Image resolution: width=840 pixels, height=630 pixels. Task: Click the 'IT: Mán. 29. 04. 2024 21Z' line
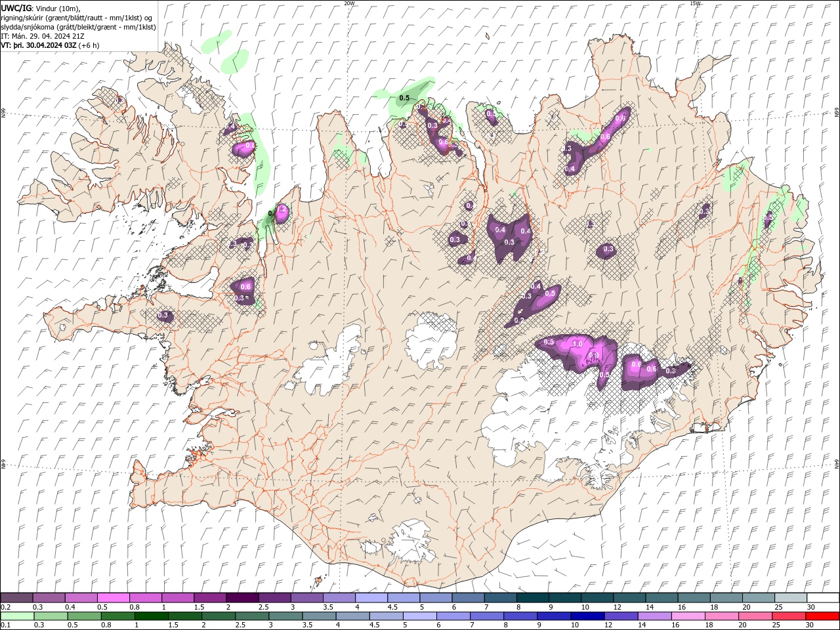point(43,36)
